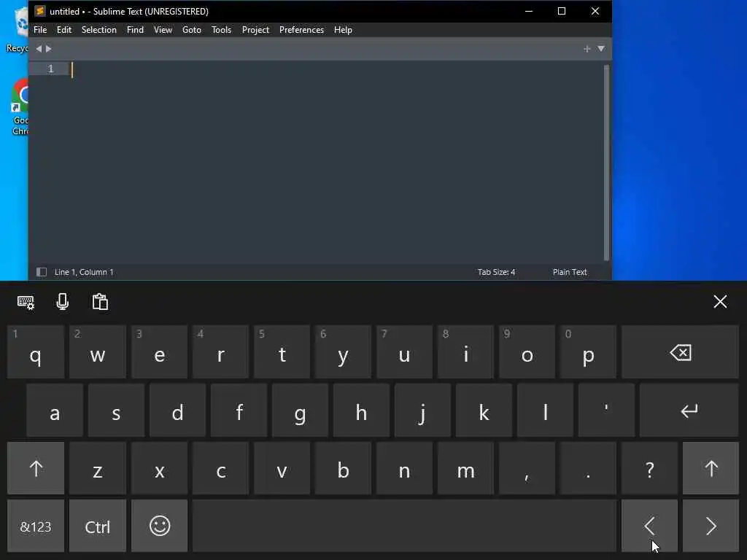The width and height of the screenshot is (747, 560).
Task: Tap the r key
Action: (x=220, y=352)
